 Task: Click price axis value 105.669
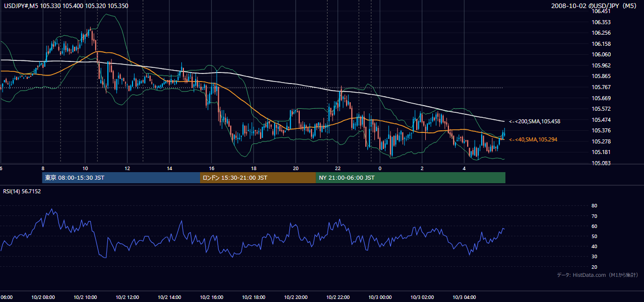601,98
